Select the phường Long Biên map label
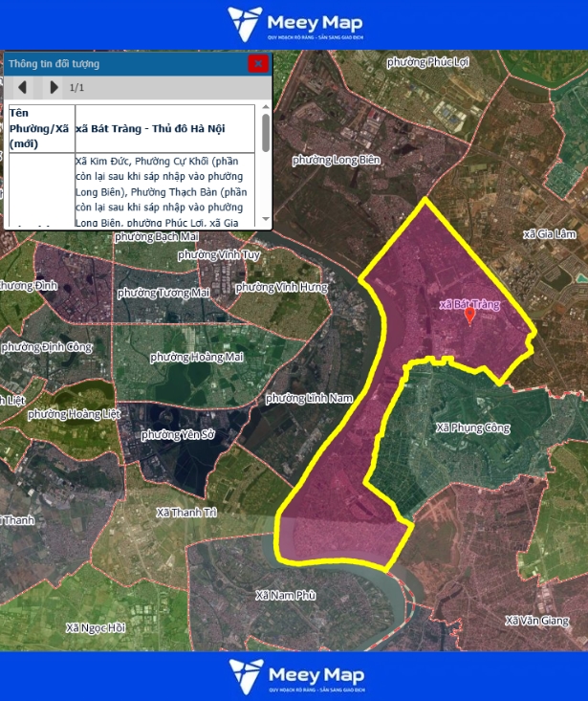Viewport: 588px width, 701px height. coord(337,160)
